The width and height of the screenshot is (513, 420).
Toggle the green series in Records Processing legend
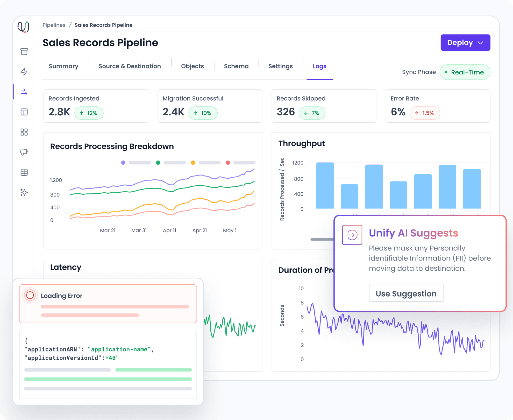pos(158,163)
